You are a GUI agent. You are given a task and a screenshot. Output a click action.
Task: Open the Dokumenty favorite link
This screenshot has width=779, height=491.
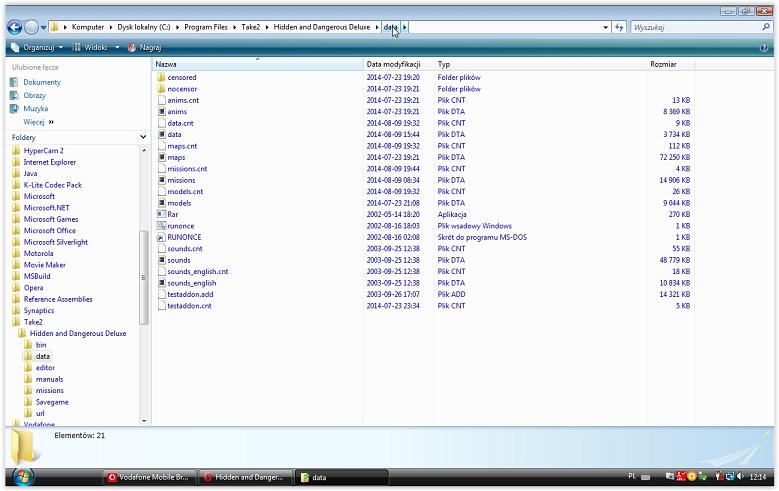41,82
